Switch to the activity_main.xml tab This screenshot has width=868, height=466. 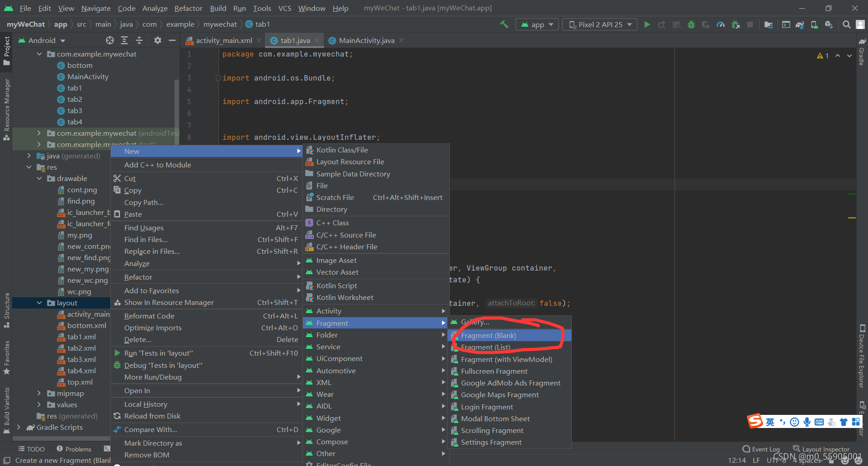pos(224,40)
